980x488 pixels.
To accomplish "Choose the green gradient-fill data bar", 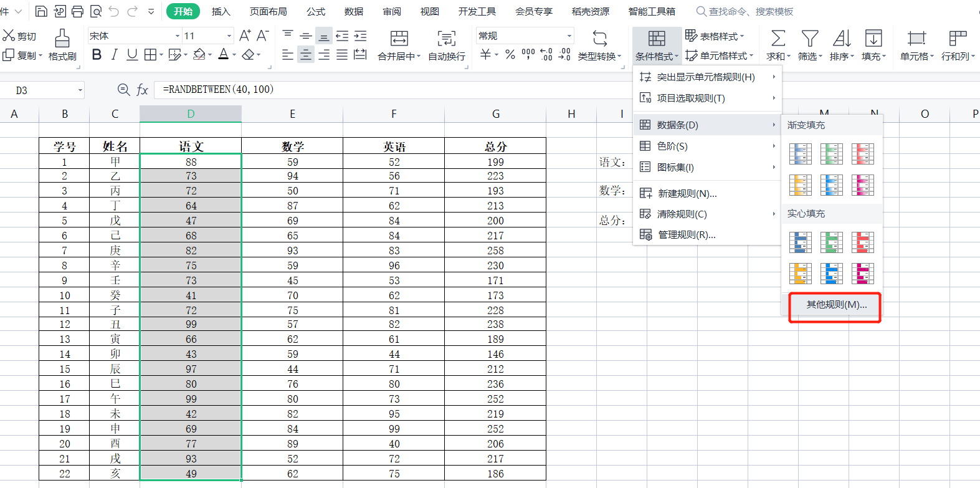I will click(x=832, y=153).
